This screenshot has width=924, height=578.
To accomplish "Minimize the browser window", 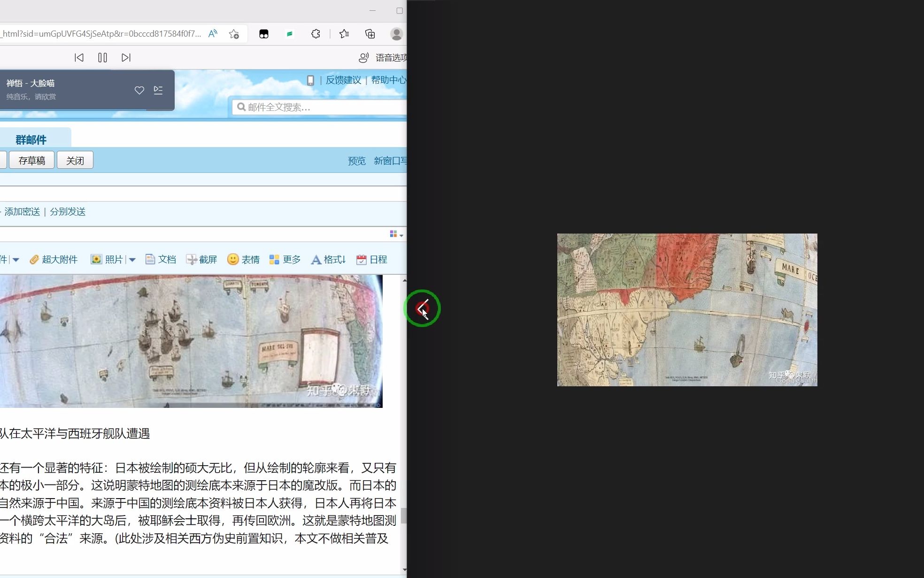I will (372, 10).
